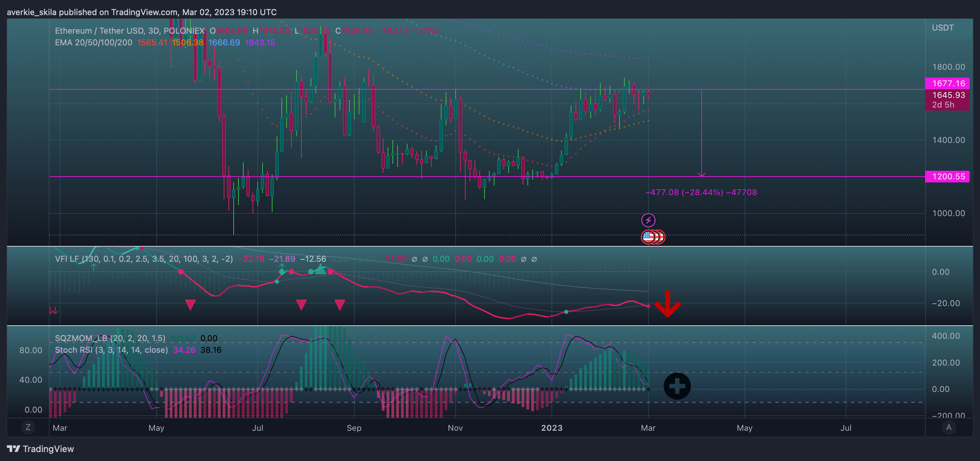Click the EMA 100 value 1666.69
Screen dimensions: 980x461
coord(224,43)
